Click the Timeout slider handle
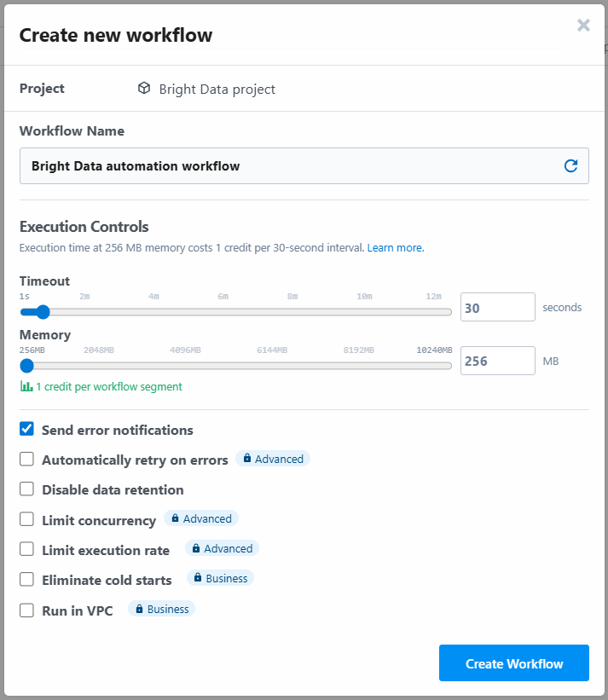The width and height of the screenshot is (608, 700). [43, 312]
